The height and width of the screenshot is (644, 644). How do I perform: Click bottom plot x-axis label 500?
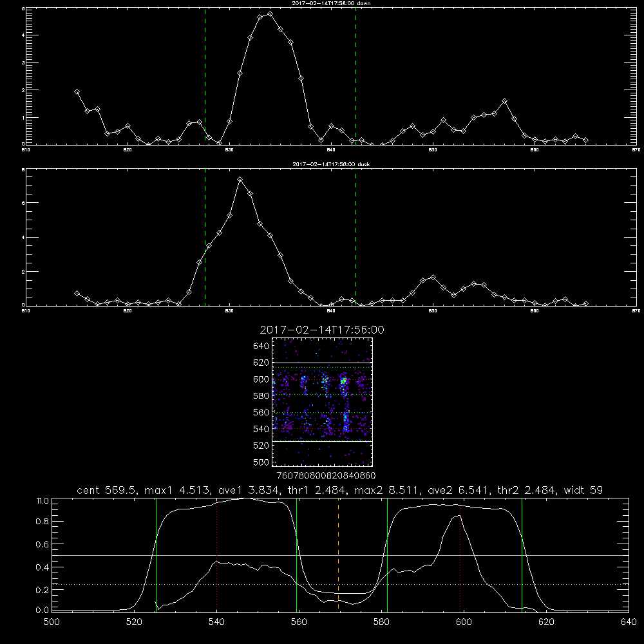coord(52,622)
